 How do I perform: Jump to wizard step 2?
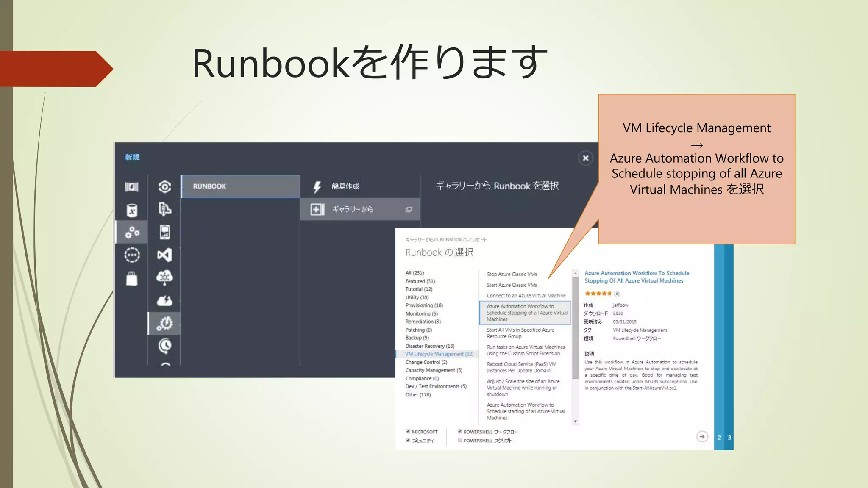pos(719,438)
